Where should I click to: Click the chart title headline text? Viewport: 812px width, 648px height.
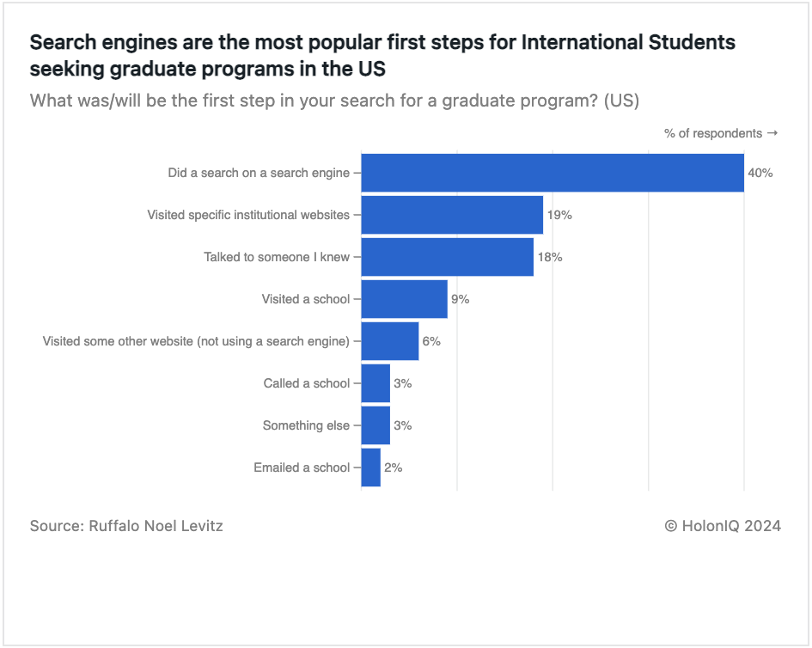(382, 55)
